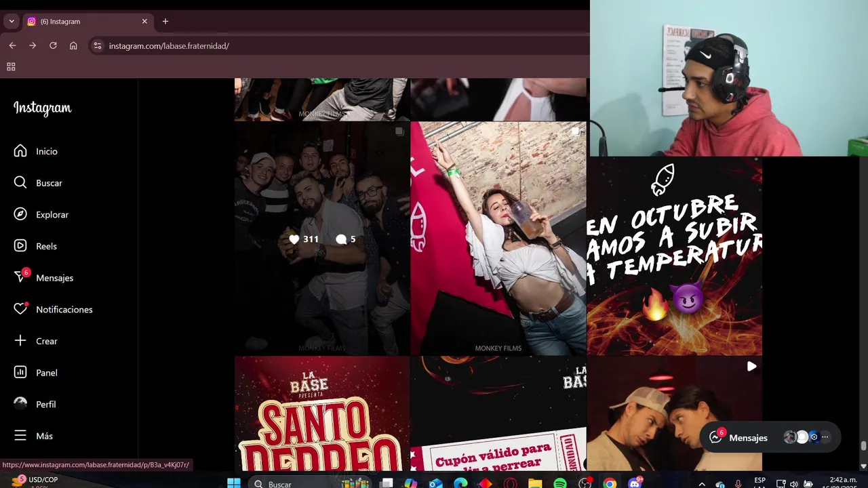Screen dimensions: 868x488
Task: Open Task View on the taskbar
Action: 387,483
